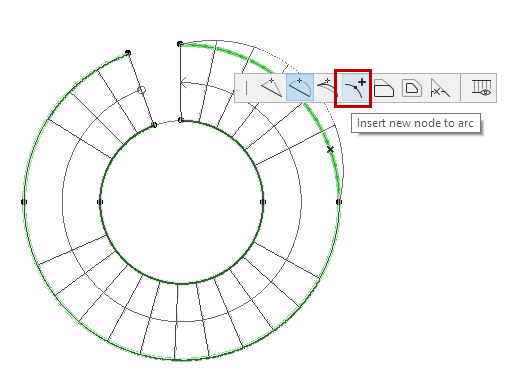Image resolution: width=514 pixels, height=372 pixels.
Task: Click the leftmost outer boundary node
Action: point(24,202)
